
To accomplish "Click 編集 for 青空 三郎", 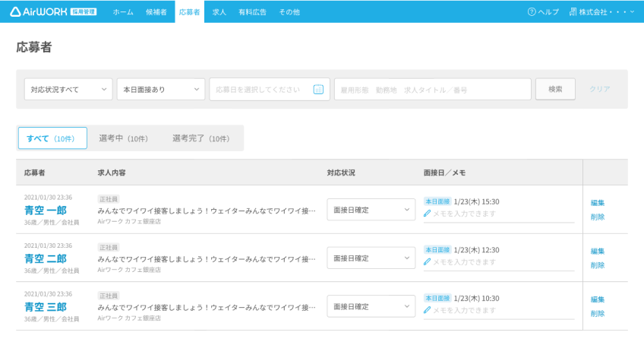I will pos(598,299).
